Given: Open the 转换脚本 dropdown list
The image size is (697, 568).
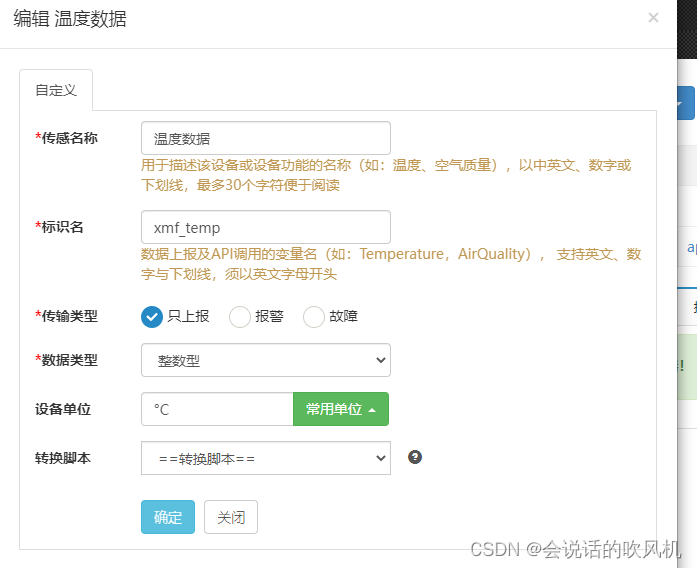Looking at the screenshot, I should [x=266, y=458].
